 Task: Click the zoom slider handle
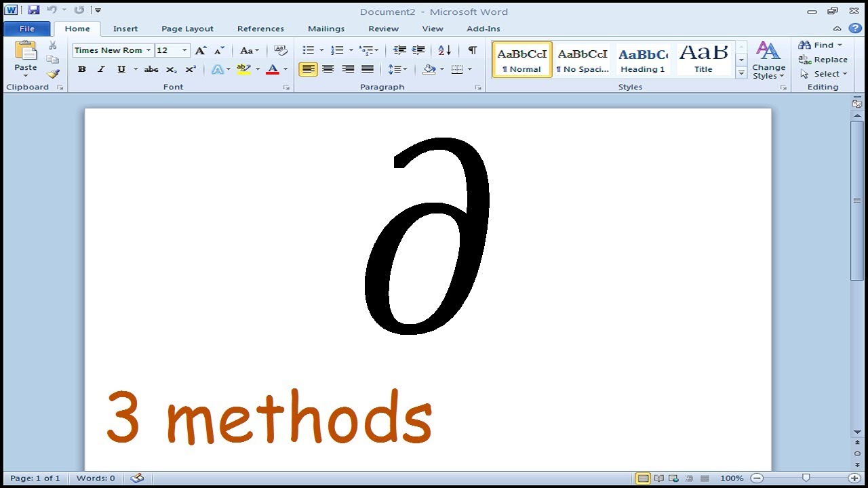click(x=806, y=479)
